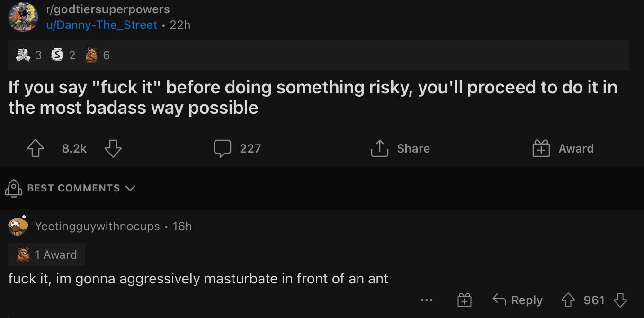Upvote the post about saying fuck it
Screen dimensions: 644x318
(35, 148)
